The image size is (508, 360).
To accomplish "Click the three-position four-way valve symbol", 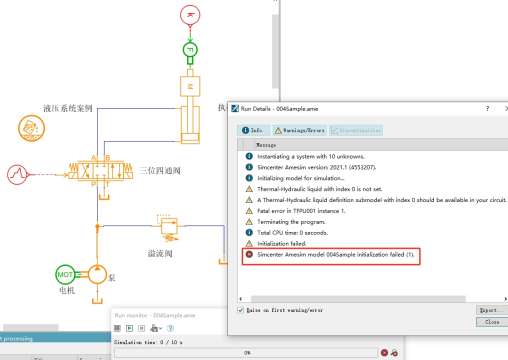I will point(100,171).
